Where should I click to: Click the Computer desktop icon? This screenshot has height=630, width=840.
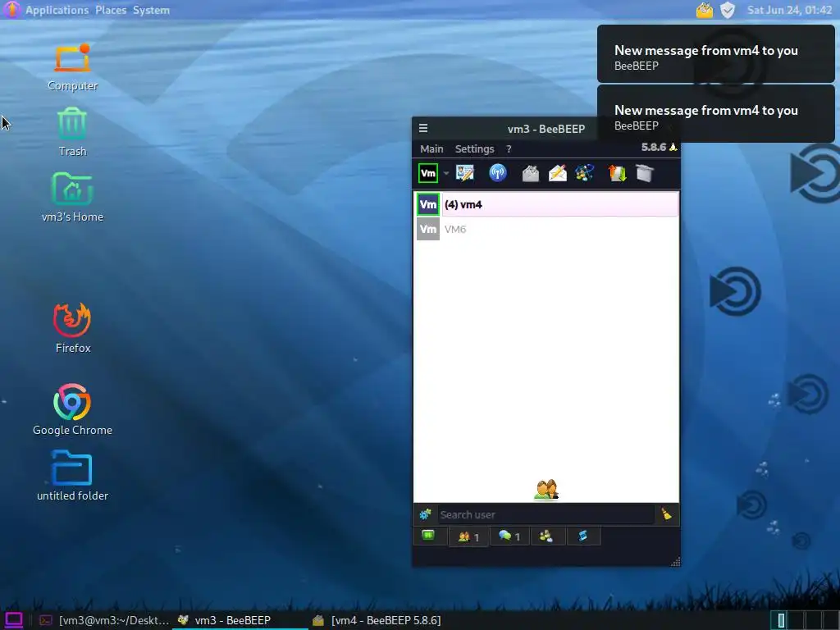coord(72,67)
